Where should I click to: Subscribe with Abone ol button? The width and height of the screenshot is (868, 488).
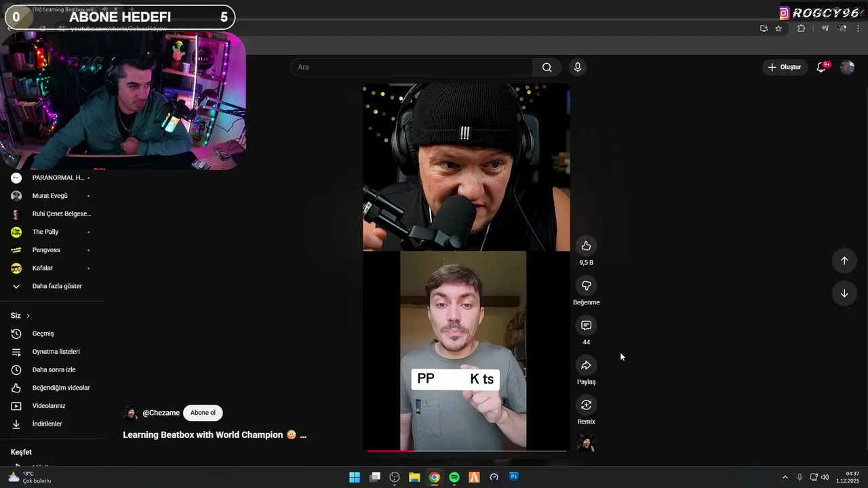[x=203, y=413]
